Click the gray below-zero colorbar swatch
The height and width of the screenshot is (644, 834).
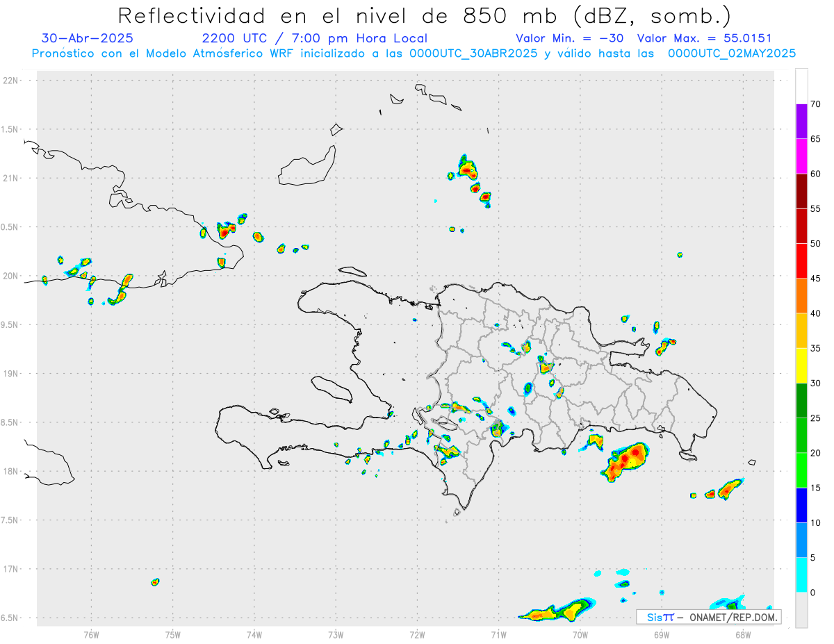point(801,610)
